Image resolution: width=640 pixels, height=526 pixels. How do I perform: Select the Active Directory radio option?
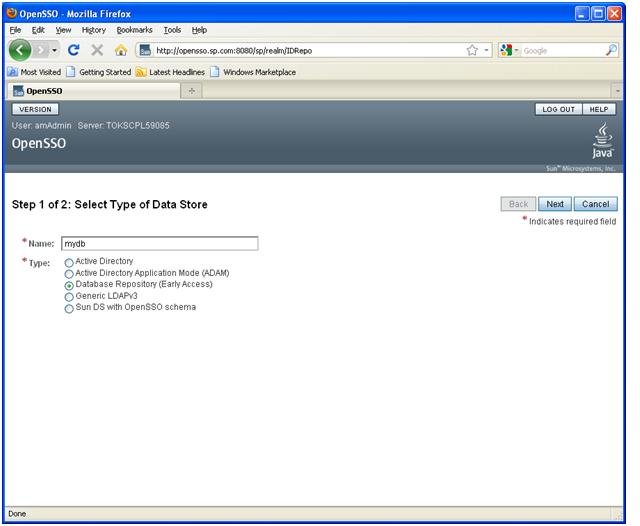pyautogui.click(x=69, y=262)
